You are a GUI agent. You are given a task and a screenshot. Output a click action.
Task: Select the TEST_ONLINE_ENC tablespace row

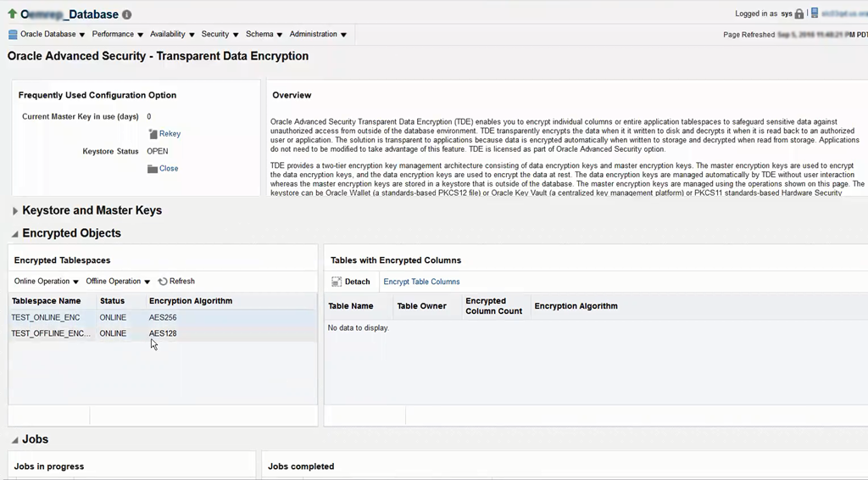pos(163,317)
